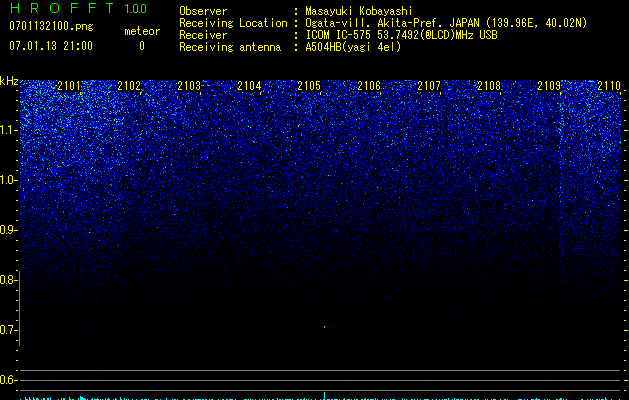Click the meteor count label
The width and height of the screenshot is (629, 400).
point(142,31)
